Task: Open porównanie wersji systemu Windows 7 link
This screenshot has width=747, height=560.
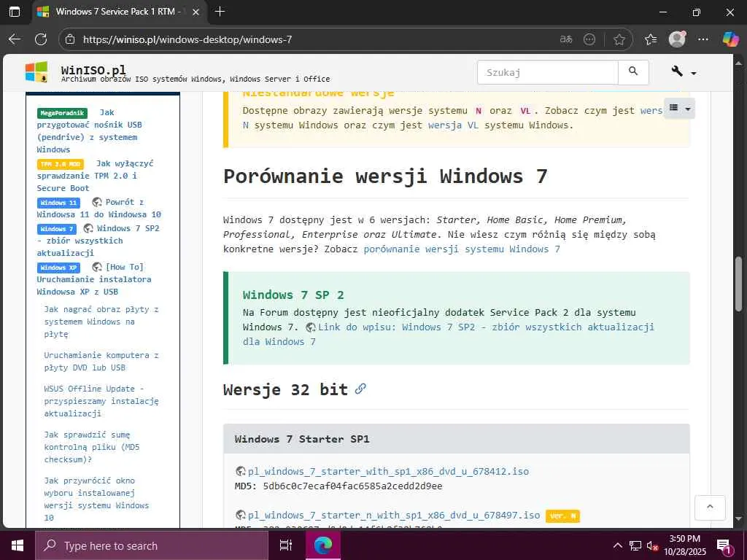Action: point(462,249)
